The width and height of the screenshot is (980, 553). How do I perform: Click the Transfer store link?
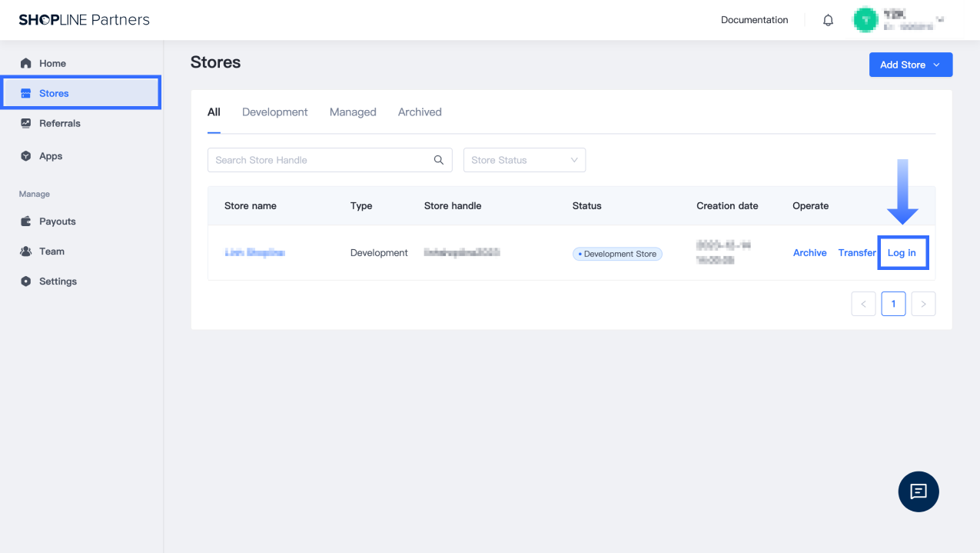click(857, 253)
